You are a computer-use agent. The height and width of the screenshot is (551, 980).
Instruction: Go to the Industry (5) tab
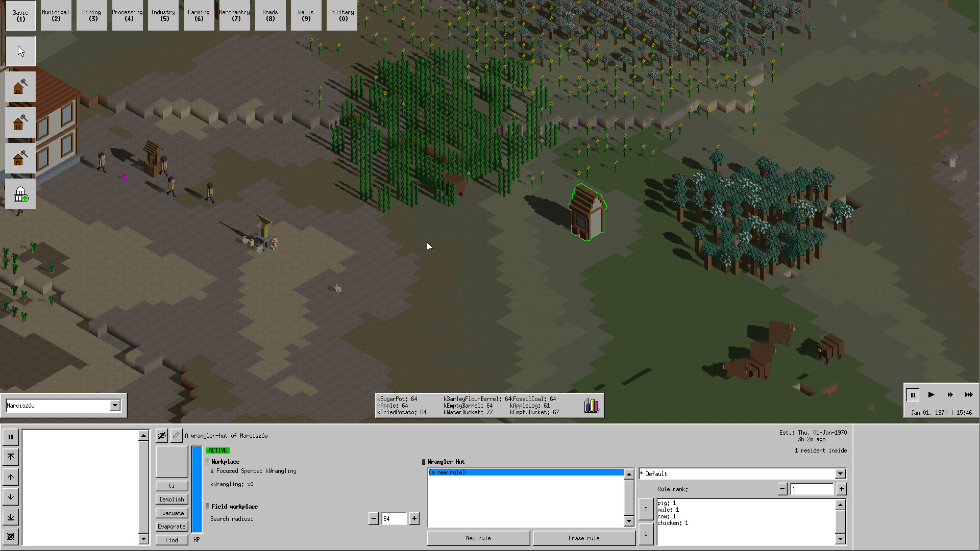coord(163,15)
